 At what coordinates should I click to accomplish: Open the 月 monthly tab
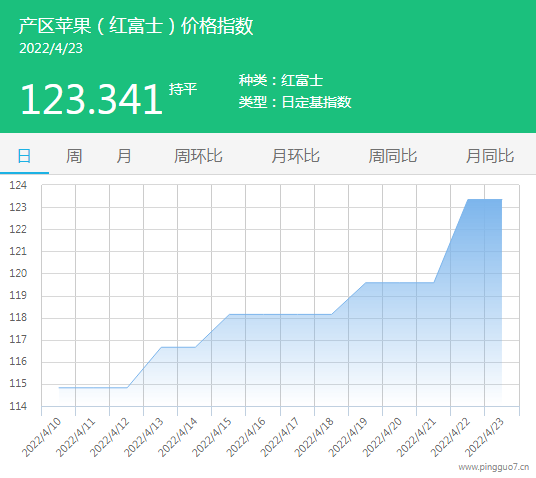(124, 156)
